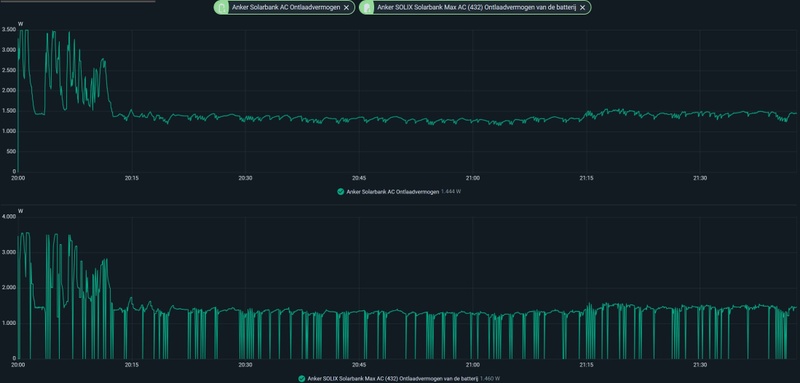Click the 20:45 time label on top chart
800x383 pixels.
pos(359,178)
